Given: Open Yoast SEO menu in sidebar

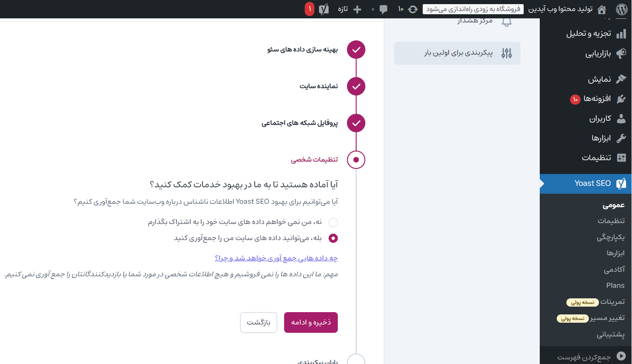Looking at the screenshot, I should [592, 183].
